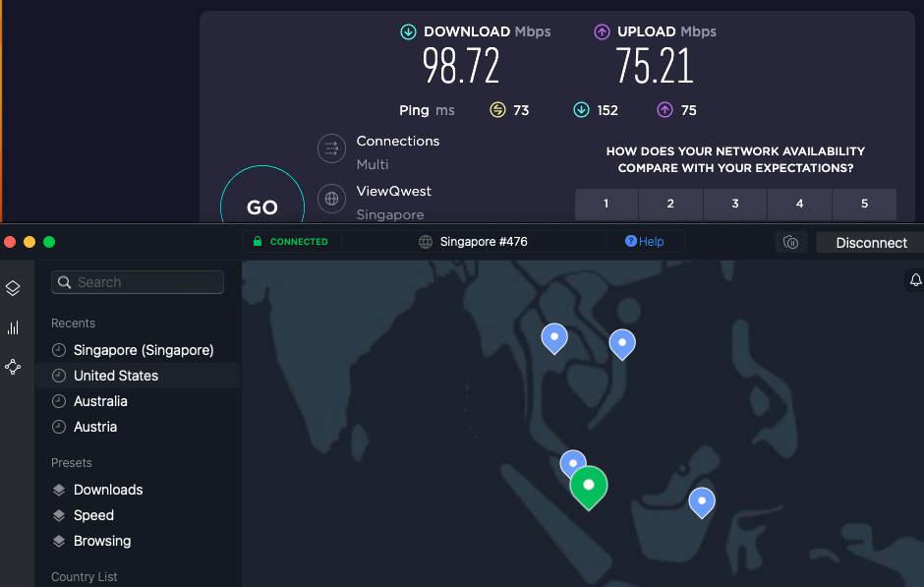924x587 pixels.
Task: Click the globe icon beside Singapore #476
Action: pos(426,240)
